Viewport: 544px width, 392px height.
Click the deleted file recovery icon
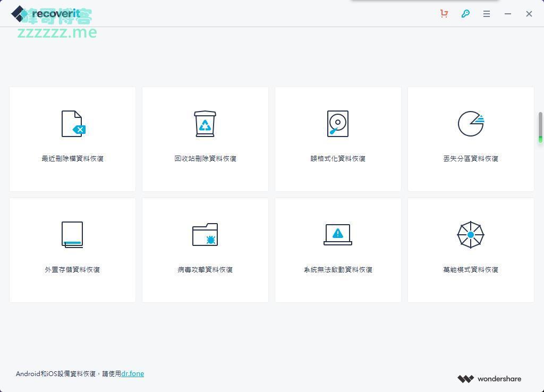(x=73, y=124)
